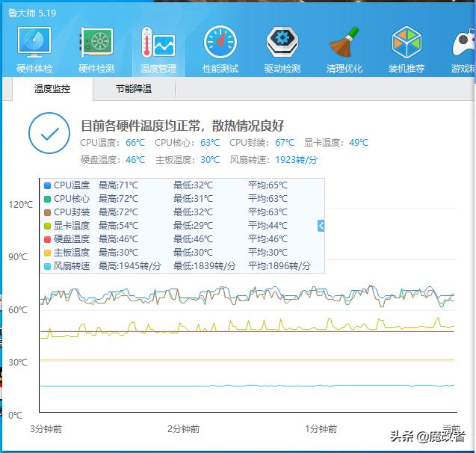Screen dimensions: 476x453
Task: Open 清理优化 broom icon
Action: point(344,43)
